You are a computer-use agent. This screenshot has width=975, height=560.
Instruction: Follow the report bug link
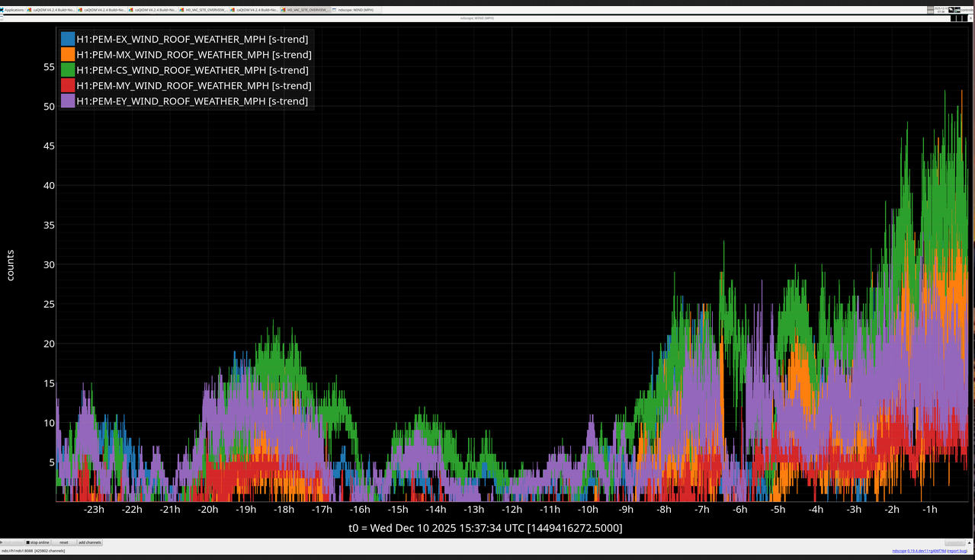[958, 551]
